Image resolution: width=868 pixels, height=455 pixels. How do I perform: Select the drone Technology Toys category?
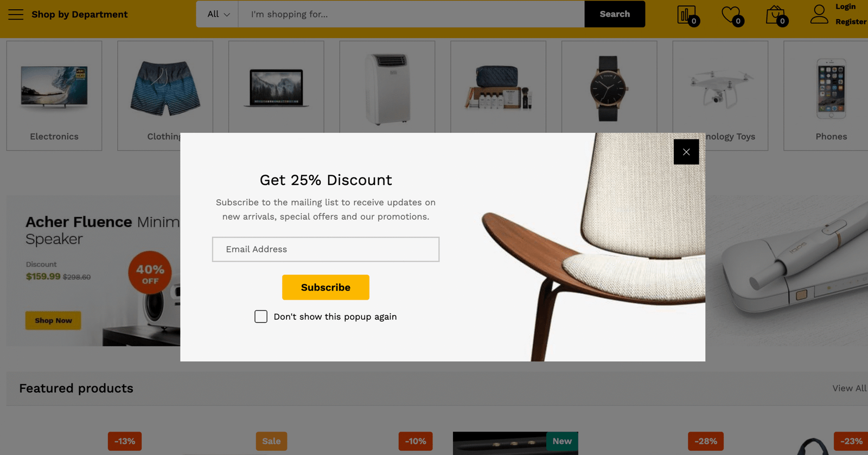[720, 87]
